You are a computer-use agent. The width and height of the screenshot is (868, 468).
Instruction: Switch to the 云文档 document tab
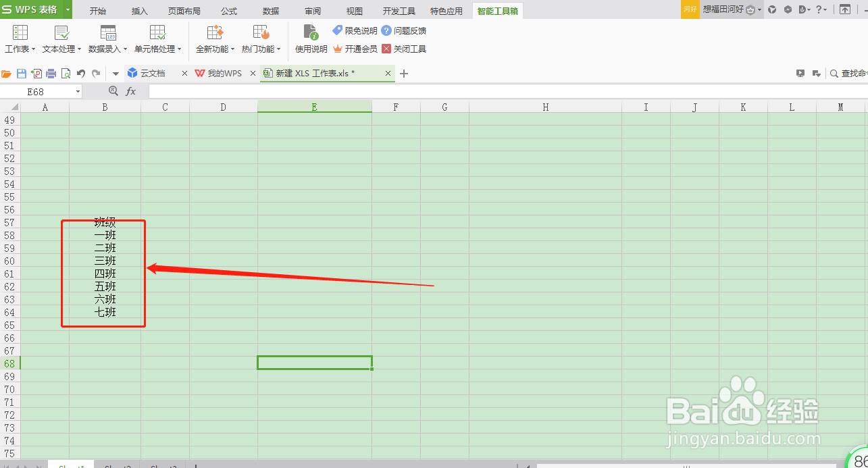[x=152, y=73]
